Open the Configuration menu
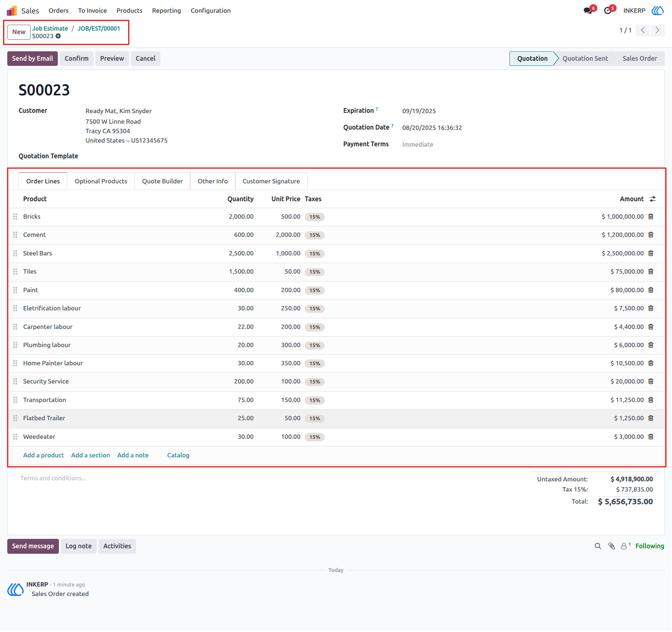The width and height of the screenshot is (672, 632). click(x=211, y=11)
